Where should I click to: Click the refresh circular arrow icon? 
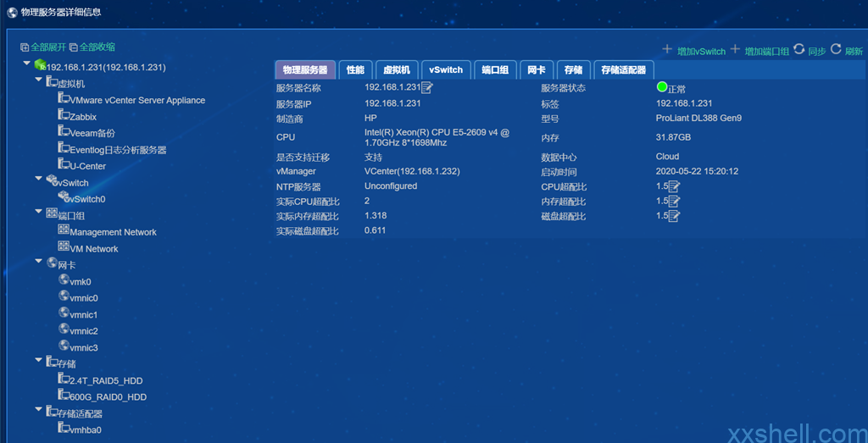(x=836, y=49)
